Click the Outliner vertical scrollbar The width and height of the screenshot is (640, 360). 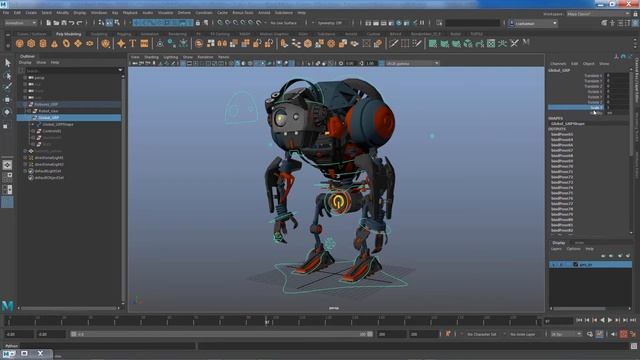coord(123,188)
